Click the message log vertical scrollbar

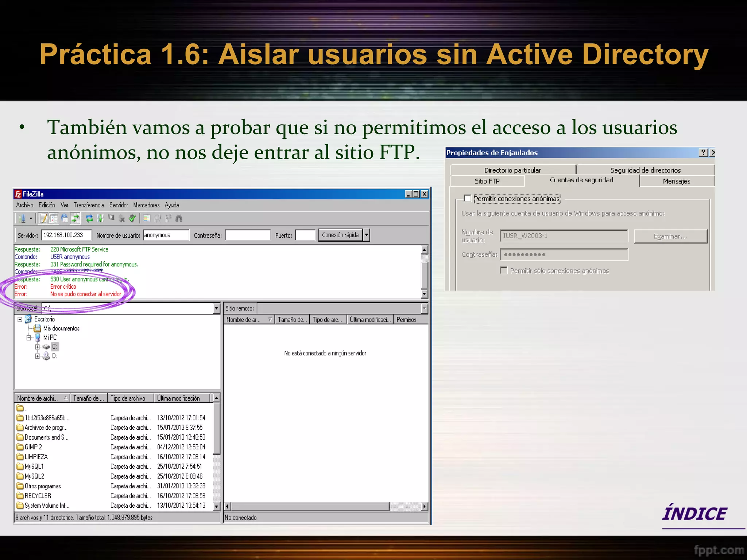tap(424, 272)
